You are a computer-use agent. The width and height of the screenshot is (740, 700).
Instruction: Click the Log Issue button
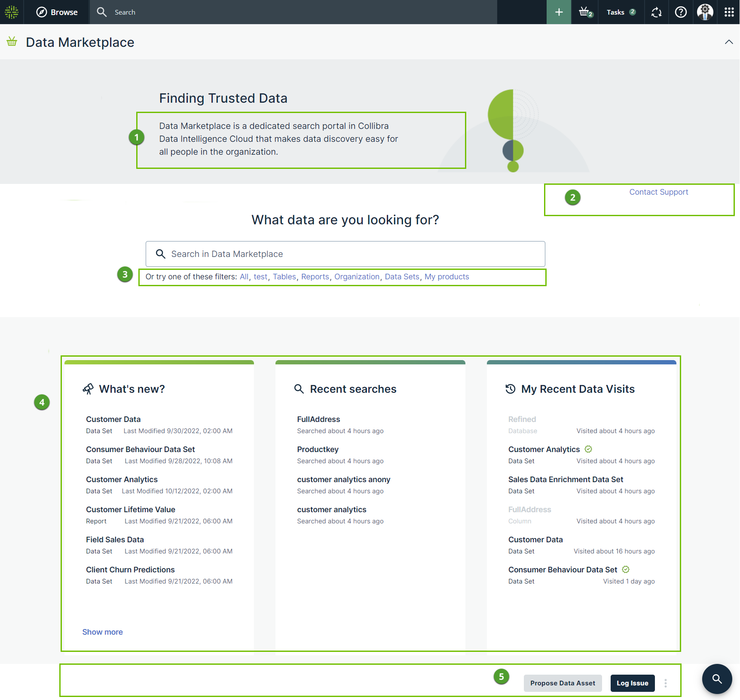[x=632, y=683]
